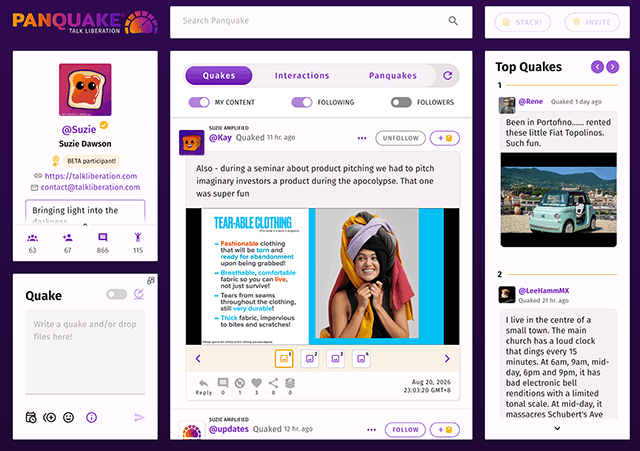Unfollow @Kay with the Unfollow button
640x451 pixels.
[x=400, y=138]
